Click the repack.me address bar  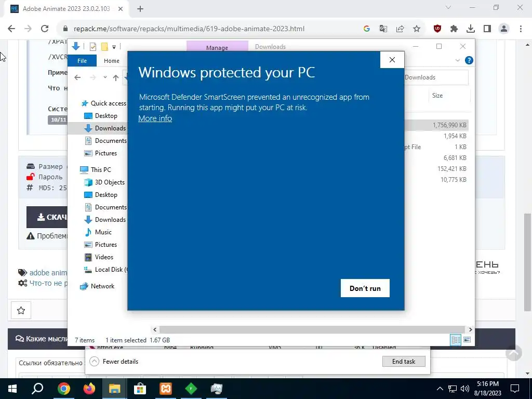tap(189, 29)
